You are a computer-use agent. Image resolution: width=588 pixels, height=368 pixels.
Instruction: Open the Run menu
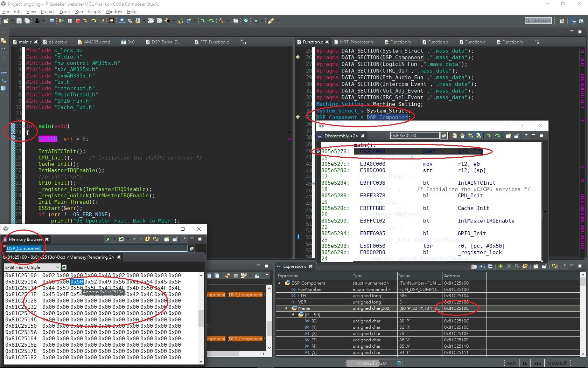tap(79, 11)
